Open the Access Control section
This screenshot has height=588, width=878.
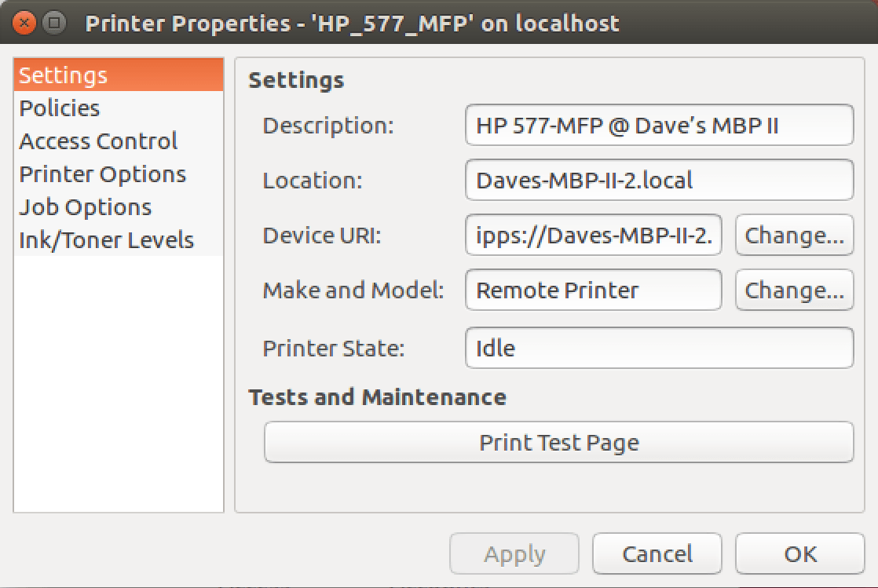point(97,141)
